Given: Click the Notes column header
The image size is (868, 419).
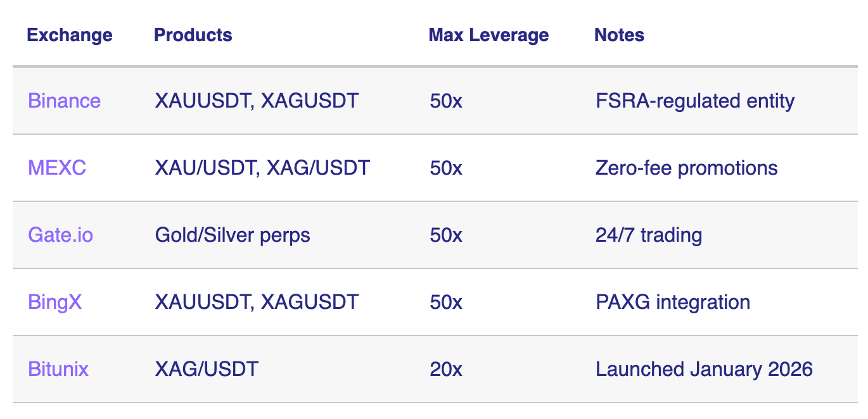Looking at the screenshot, I should coord(619,35).
